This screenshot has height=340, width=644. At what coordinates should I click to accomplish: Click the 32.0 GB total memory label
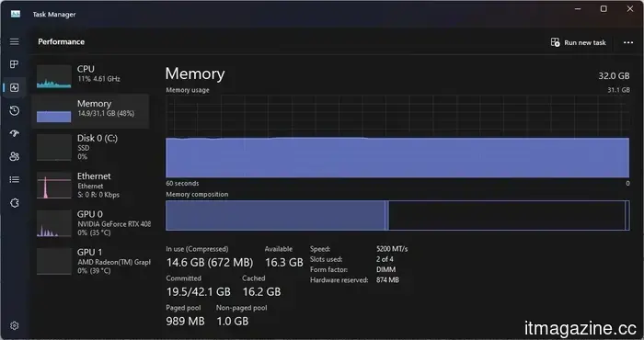(x=614, y=76)
